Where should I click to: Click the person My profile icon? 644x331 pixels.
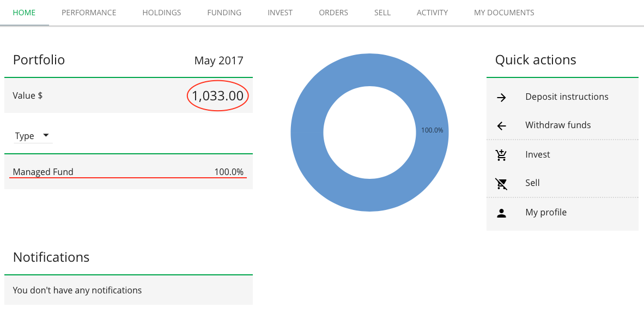coord(501,213)
